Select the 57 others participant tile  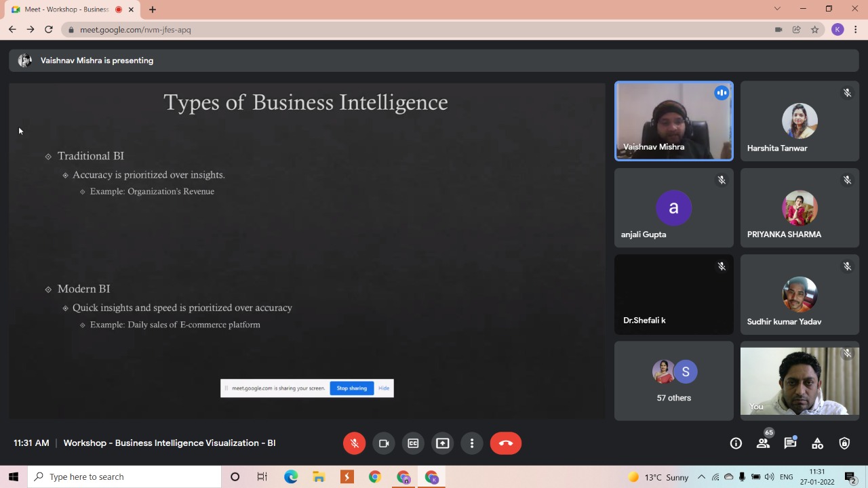coord(674,381)
